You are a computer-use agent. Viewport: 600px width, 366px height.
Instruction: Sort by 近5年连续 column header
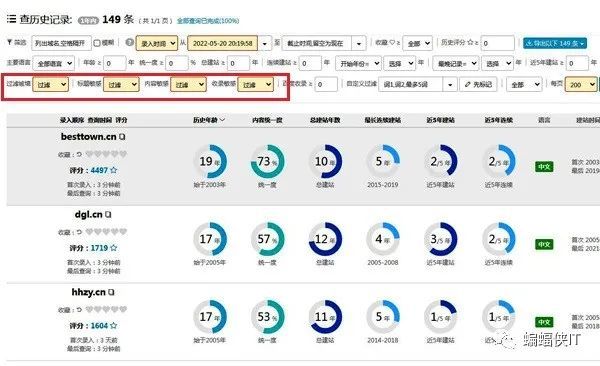[499, 120]
